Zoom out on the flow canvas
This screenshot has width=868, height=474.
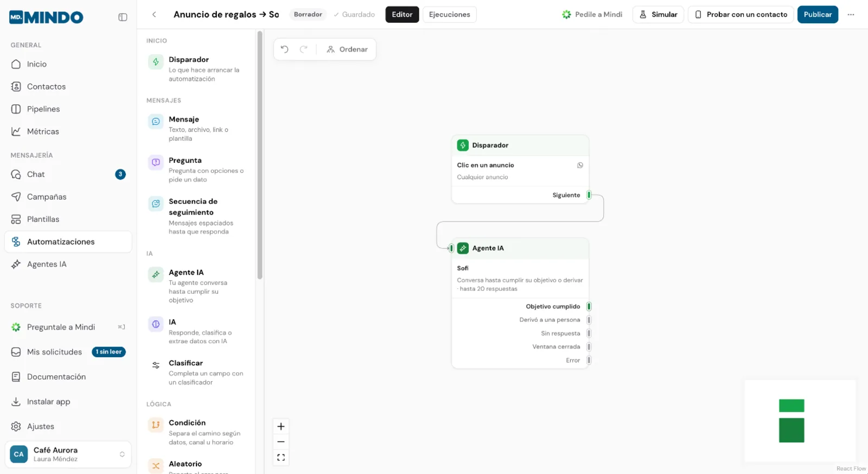tap(281, 442)
